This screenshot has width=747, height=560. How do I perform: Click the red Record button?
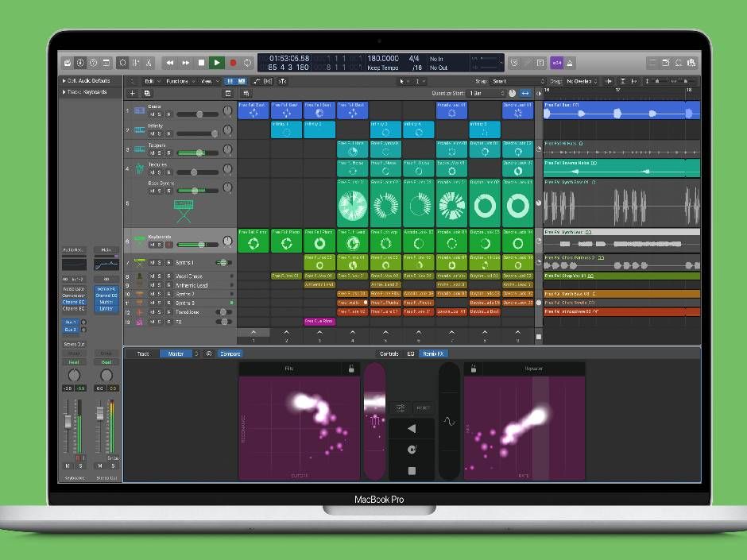coord(233,63)
